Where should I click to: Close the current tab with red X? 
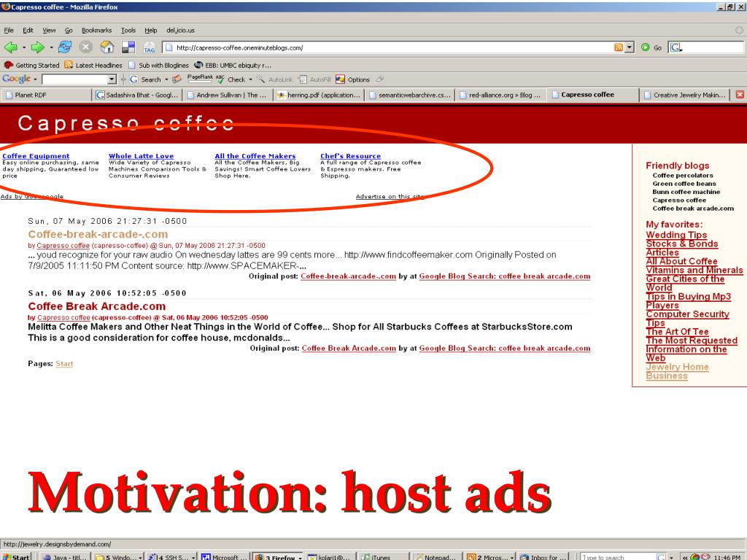click(x=740, y=95)
